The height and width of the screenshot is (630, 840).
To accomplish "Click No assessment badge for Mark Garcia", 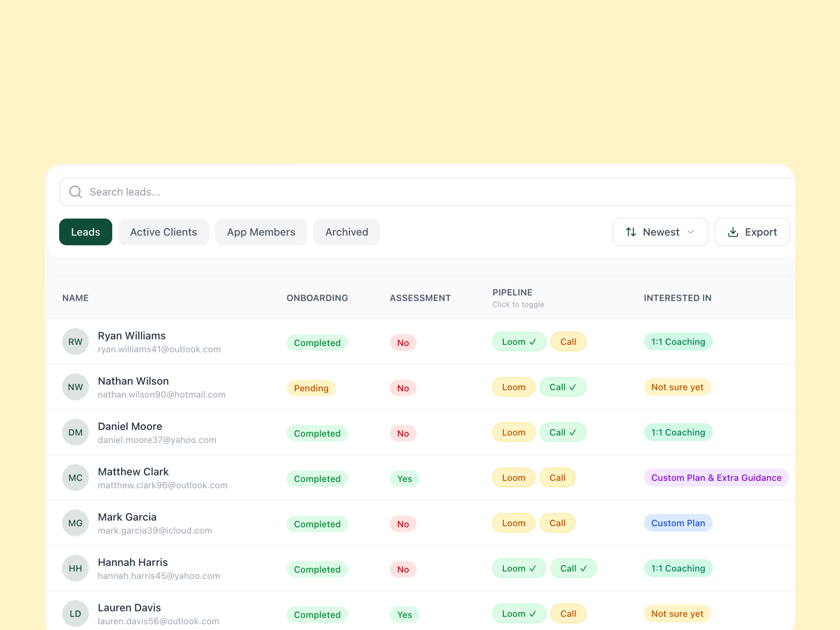I will point(403,524).
